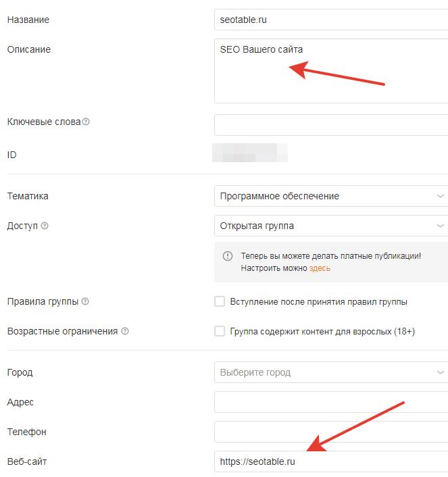Open the Выберите город dropdown
Screen dimensions: 448x477
pos(331,372)
